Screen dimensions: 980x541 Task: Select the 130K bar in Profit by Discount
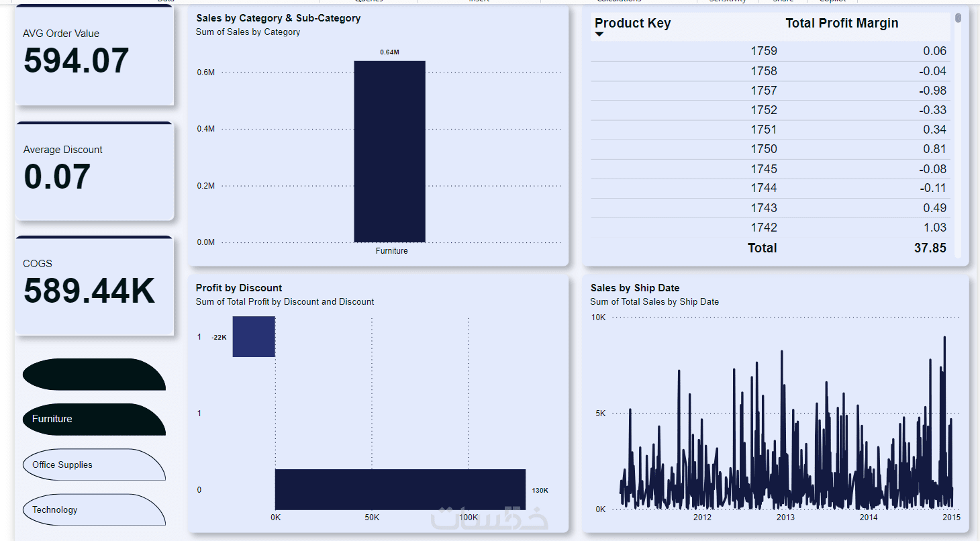click(400, 489)
